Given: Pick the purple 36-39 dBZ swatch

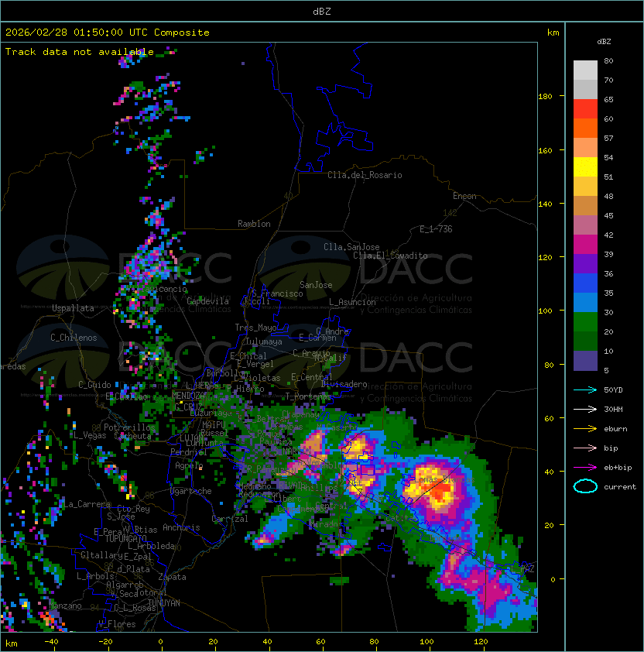Looking at the screenshot, I should click(585, 264).
